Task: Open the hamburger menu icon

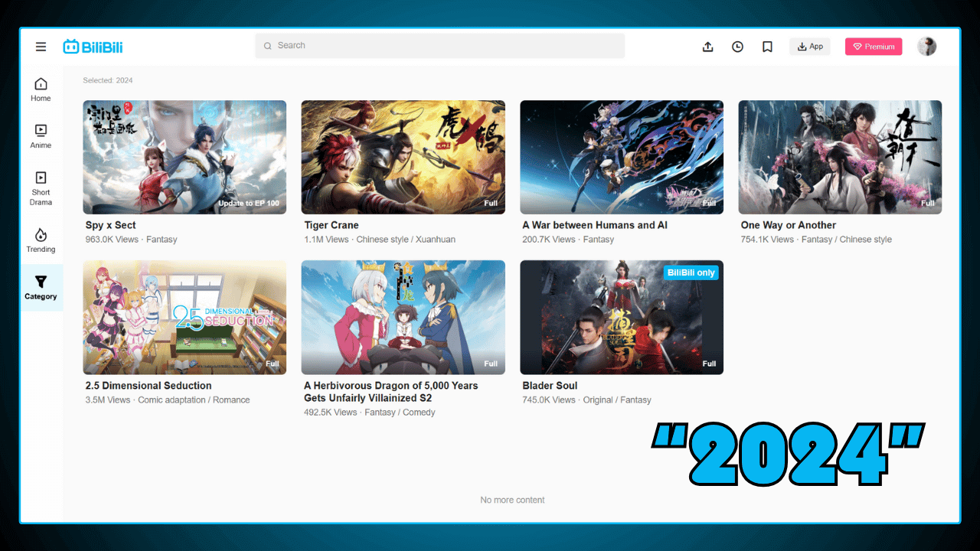Action: [x=41, y=47]
